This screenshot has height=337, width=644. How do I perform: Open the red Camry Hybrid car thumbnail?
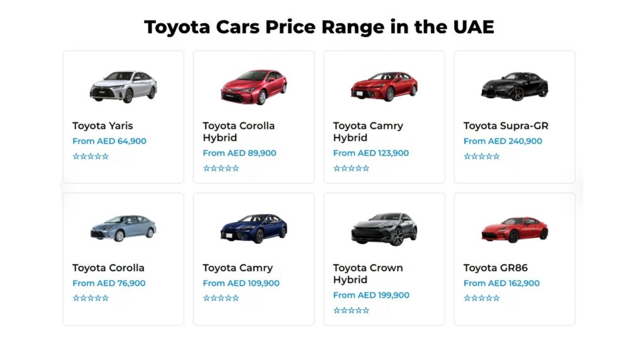384,87
